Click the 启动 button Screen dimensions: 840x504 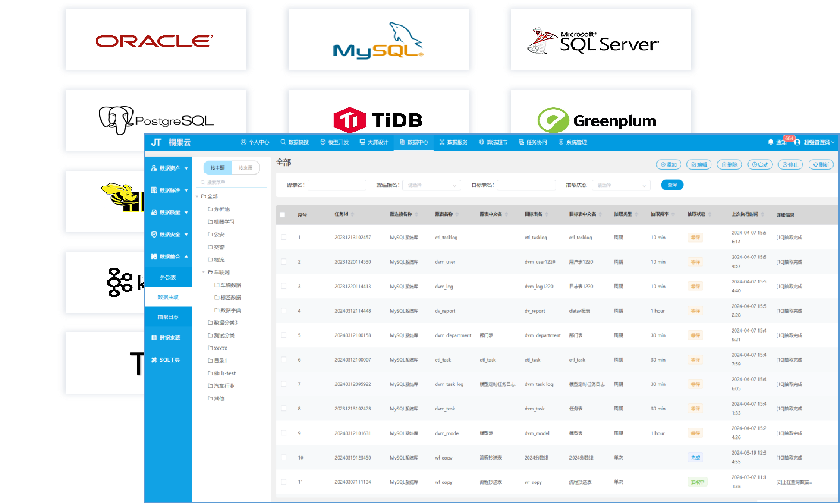tap(760, 164)
